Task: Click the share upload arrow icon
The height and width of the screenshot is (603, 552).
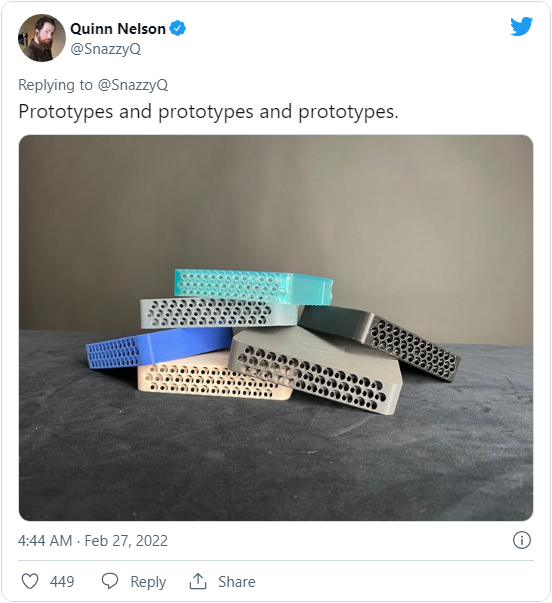Action: point(198,581)
